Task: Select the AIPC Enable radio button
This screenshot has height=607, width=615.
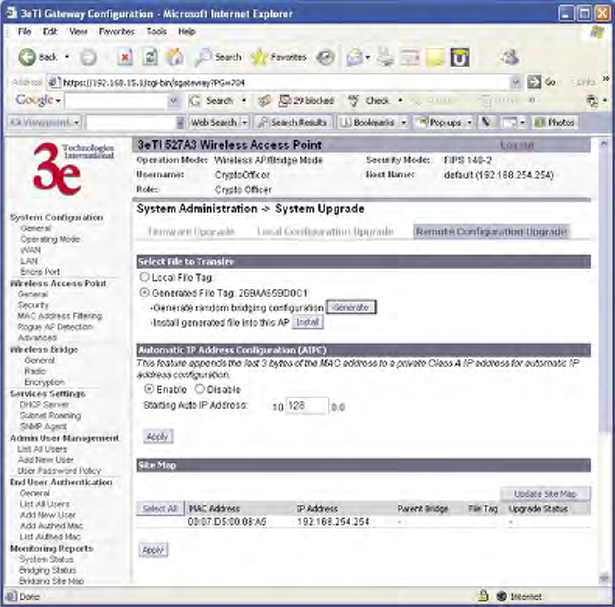Action: pyautogui.click(x=149, y=389)
